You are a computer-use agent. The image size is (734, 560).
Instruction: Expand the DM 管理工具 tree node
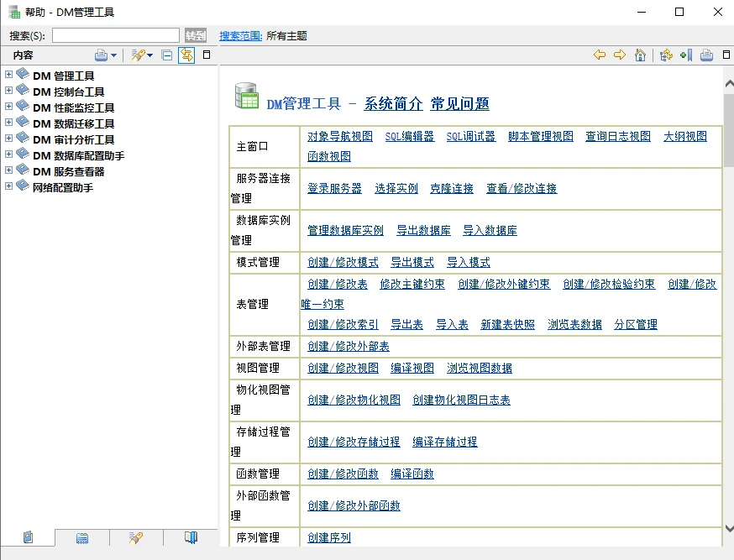[8, 76]
